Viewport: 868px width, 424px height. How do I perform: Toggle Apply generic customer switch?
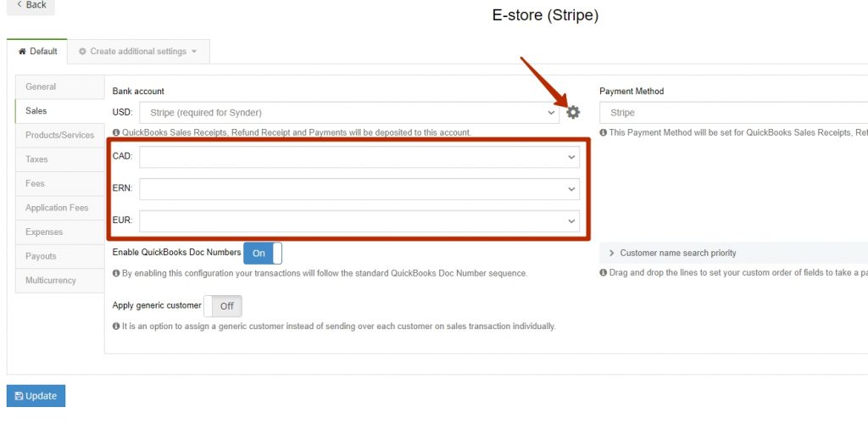click(223, 306)
